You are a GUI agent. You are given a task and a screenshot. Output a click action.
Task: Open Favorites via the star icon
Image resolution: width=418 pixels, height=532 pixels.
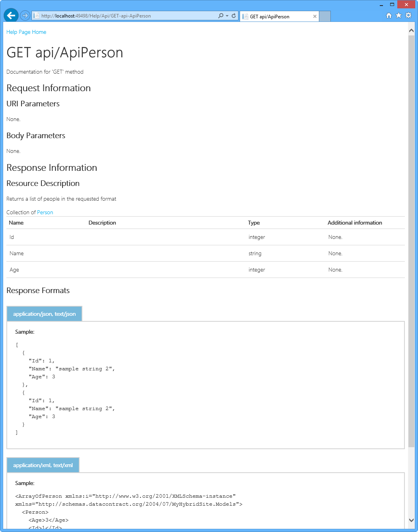pos(398,15)
